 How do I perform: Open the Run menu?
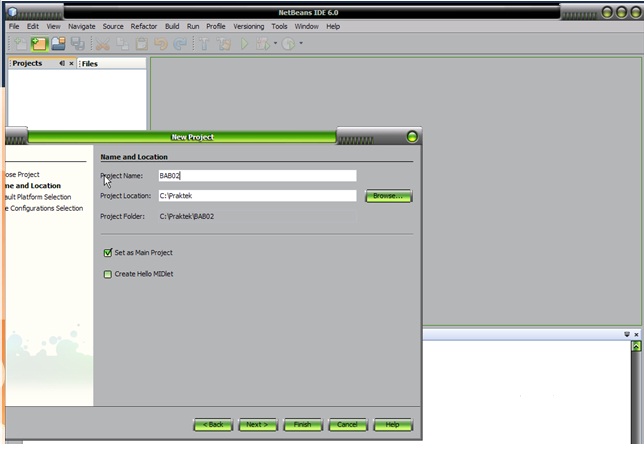tap(193, 26)
